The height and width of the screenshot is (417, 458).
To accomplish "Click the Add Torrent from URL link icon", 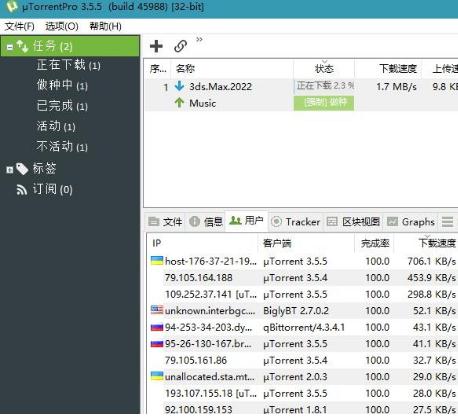I will (x=180, y=46).
